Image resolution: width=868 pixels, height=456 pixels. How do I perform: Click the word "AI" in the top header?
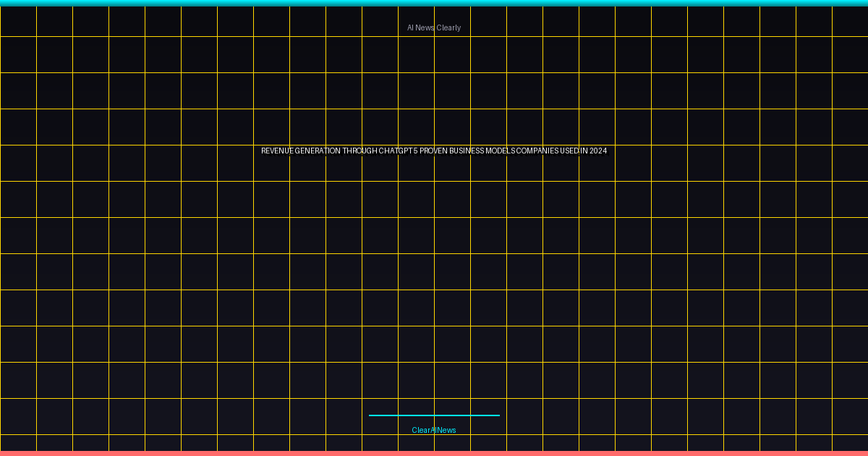click(x=410, y=28)
